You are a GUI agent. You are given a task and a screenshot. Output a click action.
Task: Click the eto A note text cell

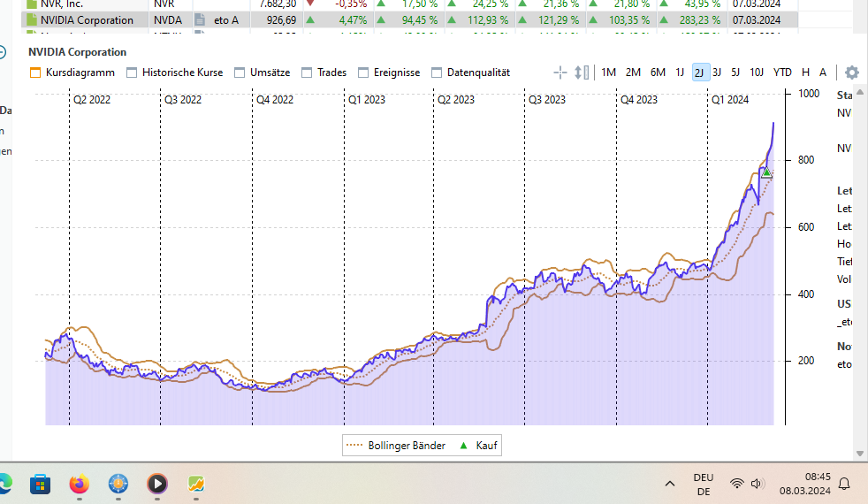[226, 20]
